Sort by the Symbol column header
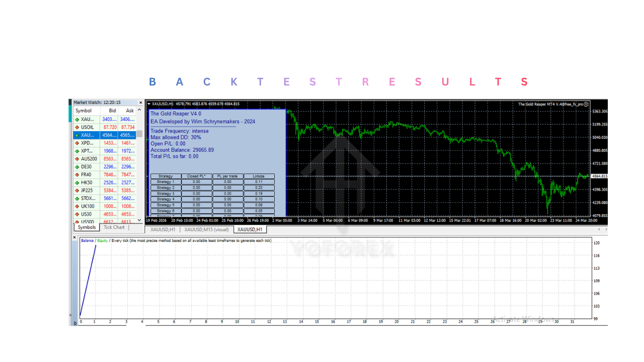The image size is (644, 362). (84, 111)
